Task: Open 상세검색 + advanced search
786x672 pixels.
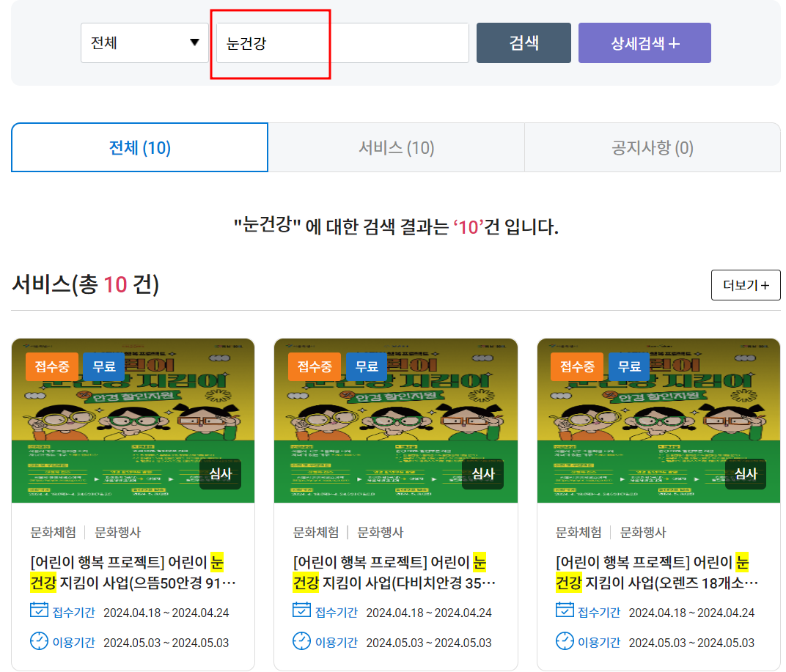Action: pos(644,43)
